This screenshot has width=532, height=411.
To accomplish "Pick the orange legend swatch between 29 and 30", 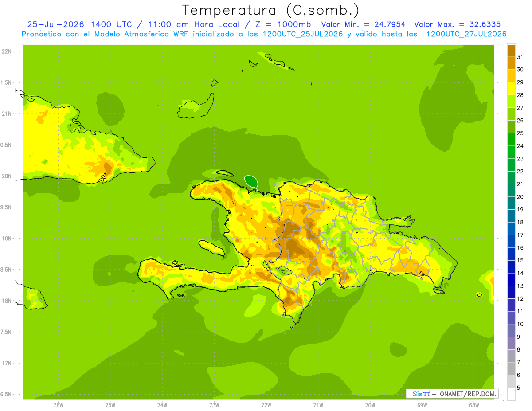I will tap(511, 76).
